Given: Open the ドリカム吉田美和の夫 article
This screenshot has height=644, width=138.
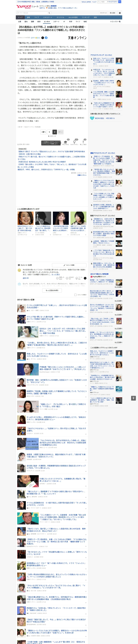Looking at the screenshot, I should point(57,504).
